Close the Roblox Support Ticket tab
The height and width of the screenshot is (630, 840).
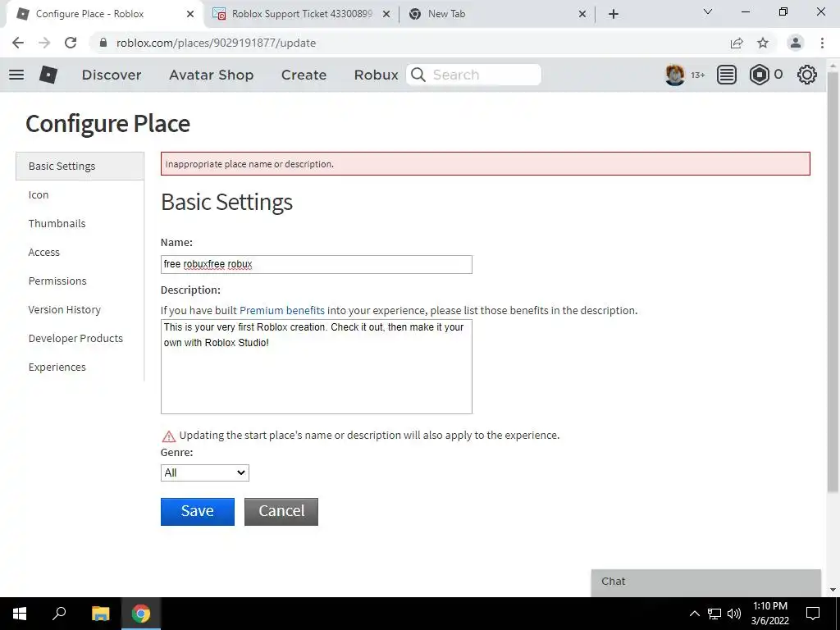[x=386, y=14]
